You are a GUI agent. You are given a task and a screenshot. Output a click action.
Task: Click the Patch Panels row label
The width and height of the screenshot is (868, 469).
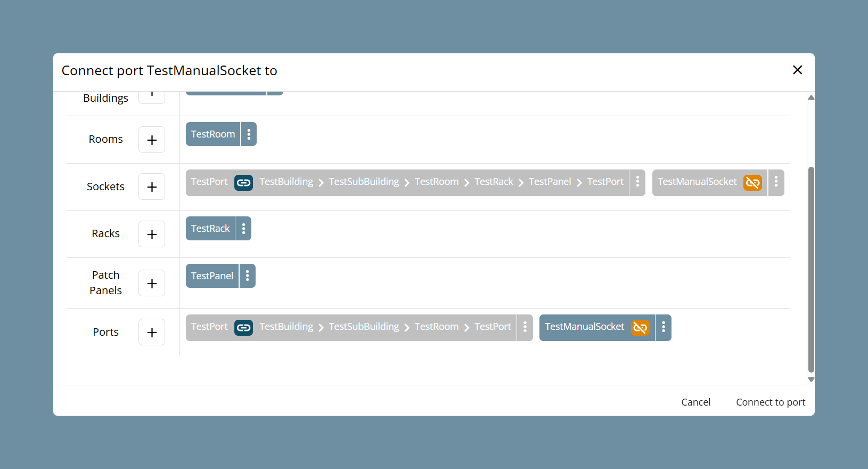tap(105, 283)
